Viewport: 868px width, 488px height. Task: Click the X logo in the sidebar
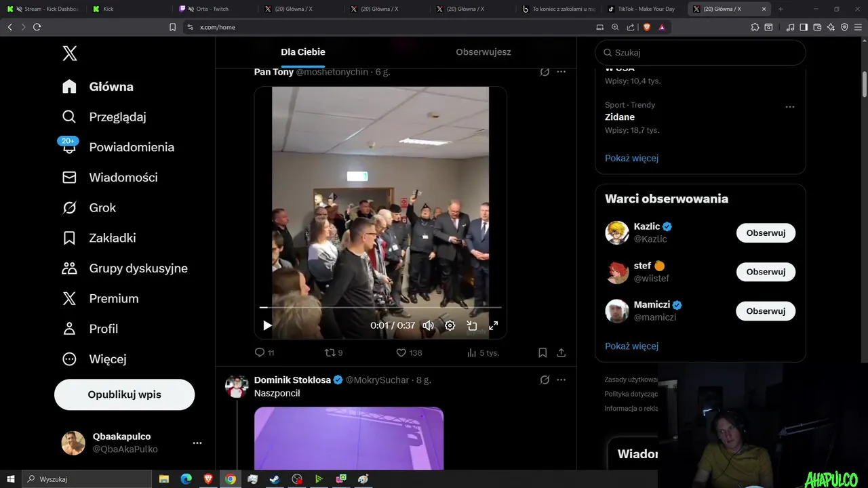(x=70, y=54)
